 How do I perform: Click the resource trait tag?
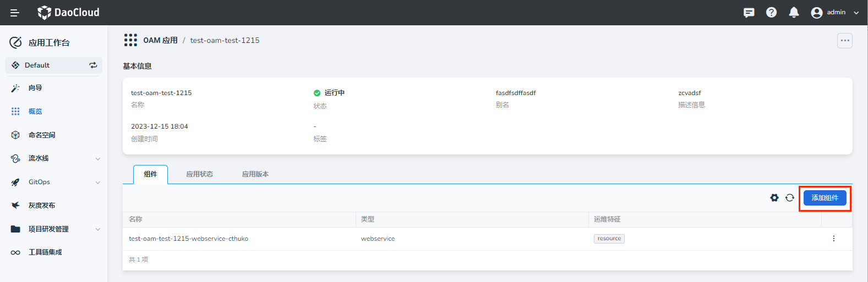pos(609,239)
